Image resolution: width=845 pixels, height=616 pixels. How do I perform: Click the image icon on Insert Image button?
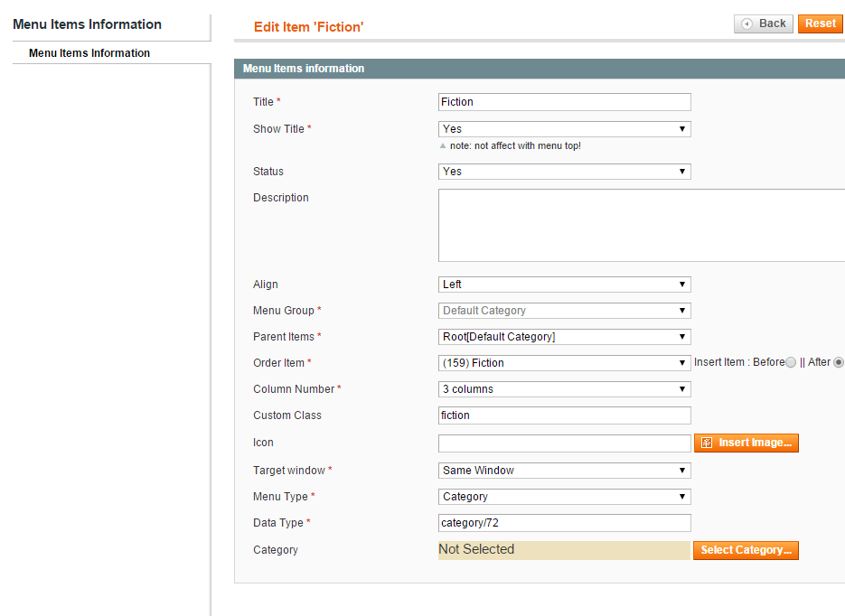707,443
